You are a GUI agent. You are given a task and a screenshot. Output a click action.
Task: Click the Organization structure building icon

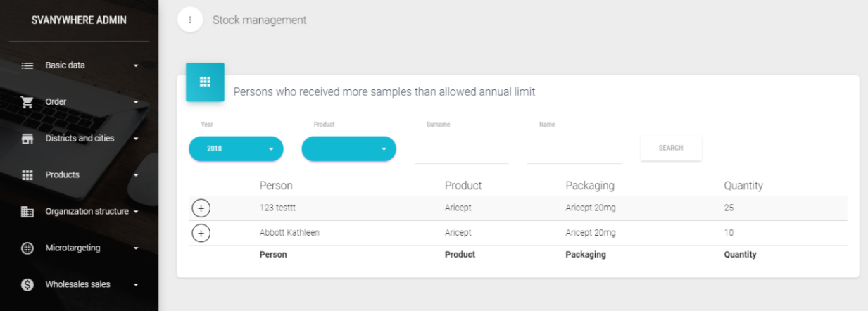point(27,212)
